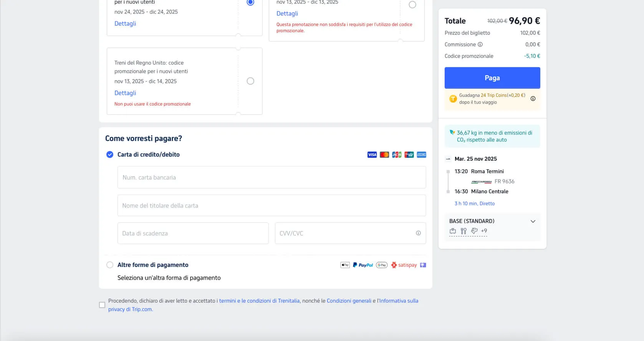The width and height of the screenshot is (644, 341).
Task: Click the Apple Pay icon
Action: click(x=345, y=265)
